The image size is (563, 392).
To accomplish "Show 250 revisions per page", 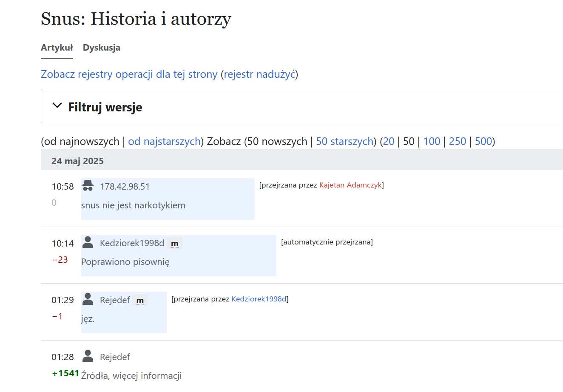I will tap(458, 141).
